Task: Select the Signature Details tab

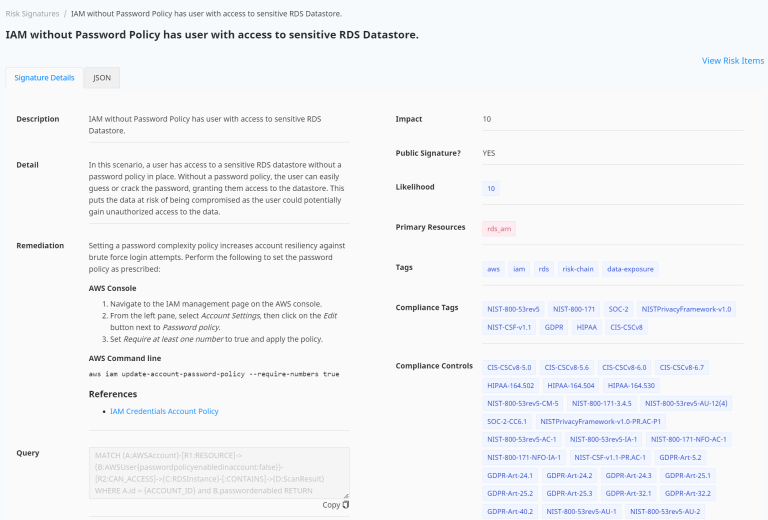Action: coord(44,77)
